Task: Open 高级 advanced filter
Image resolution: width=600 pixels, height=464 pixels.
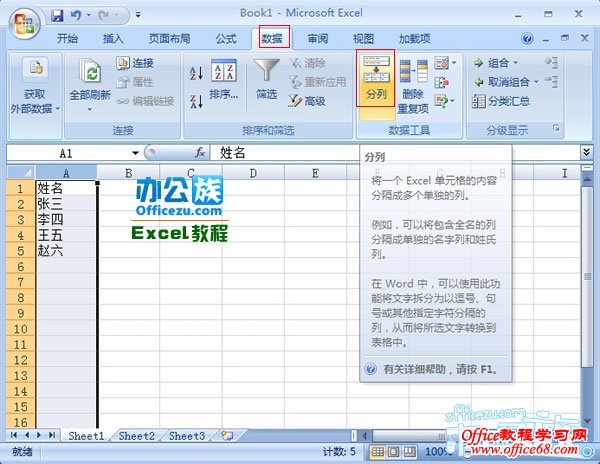Action: point(307,101)
